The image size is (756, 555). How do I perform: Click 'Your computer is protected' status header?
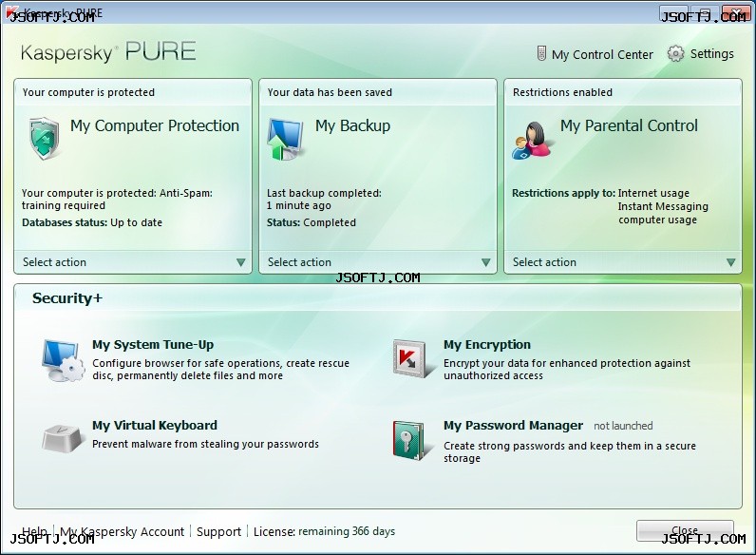(x=88, y=92)
